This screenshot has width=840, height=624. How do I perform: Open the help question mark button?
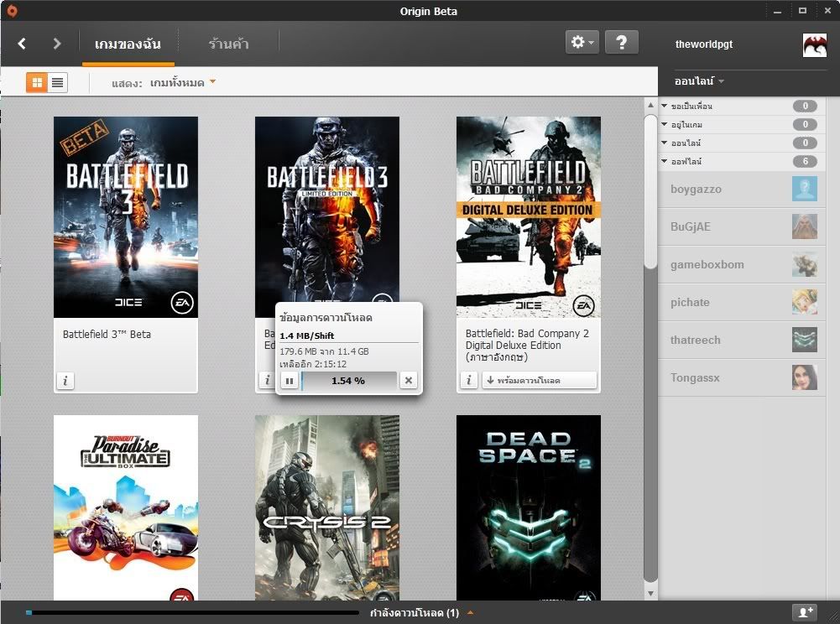pyautogui.click(x=621, y=43)
